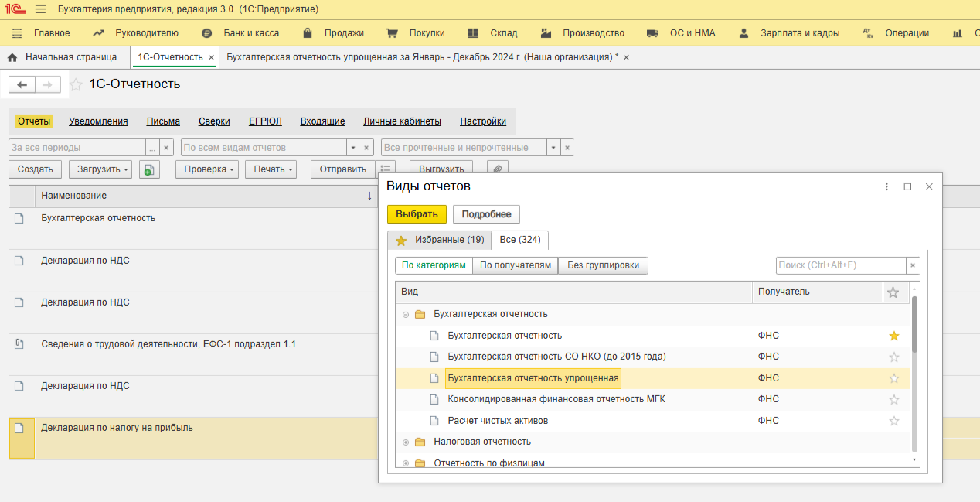Clear the Поиск search field with x
The height and width of the screenshot is (502, 980).
coord(913,265)
